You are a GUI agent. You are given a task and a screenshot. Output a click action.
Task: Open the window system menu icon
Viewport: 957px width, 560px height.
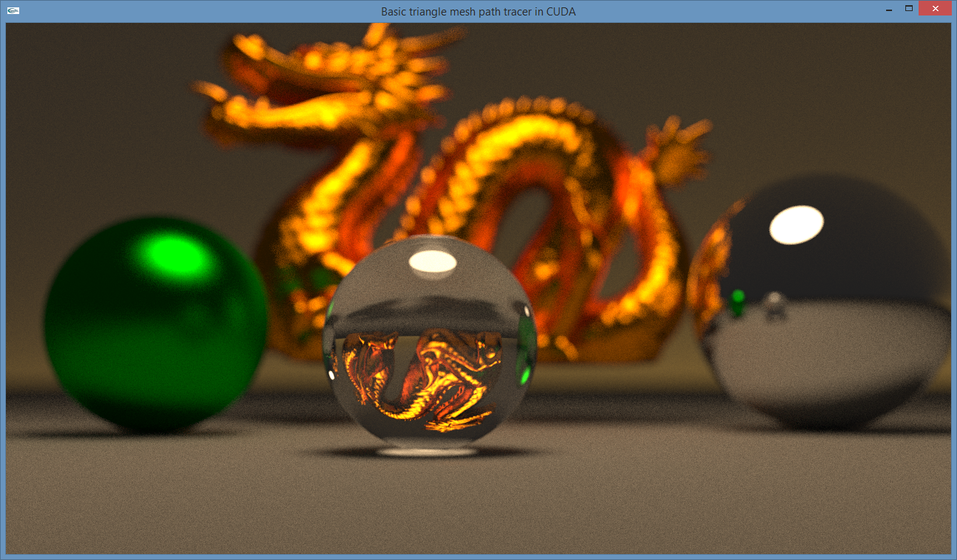13,11
